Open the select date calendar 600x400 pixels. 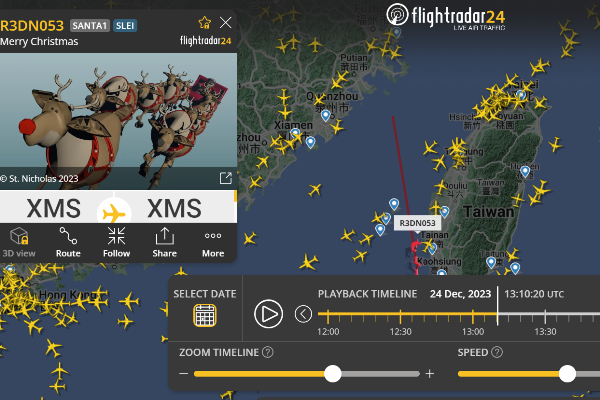tap(205, 315)
